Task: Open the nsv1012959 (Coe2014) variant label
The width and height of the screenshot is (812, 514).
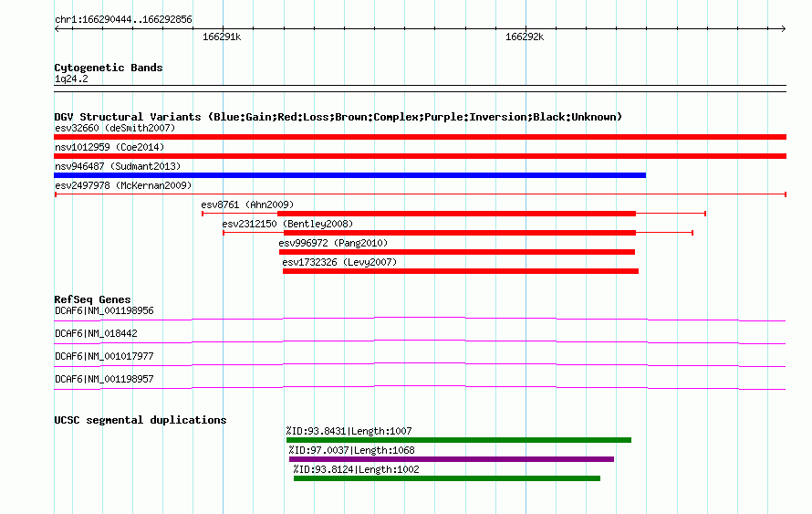Action: [109, 147]
